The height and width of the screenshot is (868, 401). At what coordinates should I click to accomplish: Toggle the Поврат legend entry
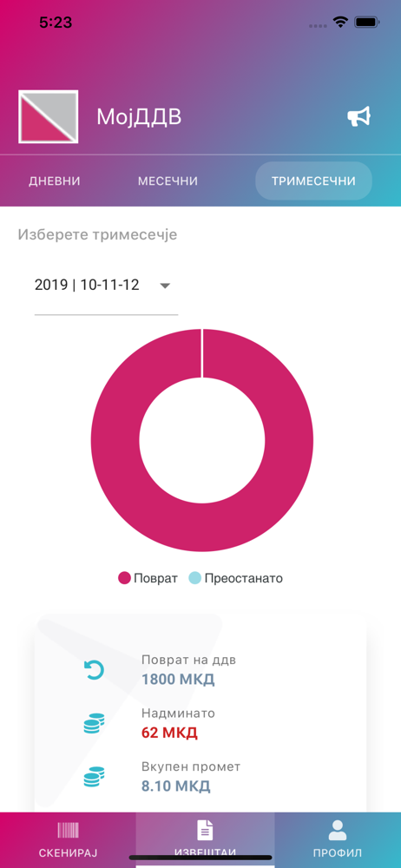(x=148, y=578)
